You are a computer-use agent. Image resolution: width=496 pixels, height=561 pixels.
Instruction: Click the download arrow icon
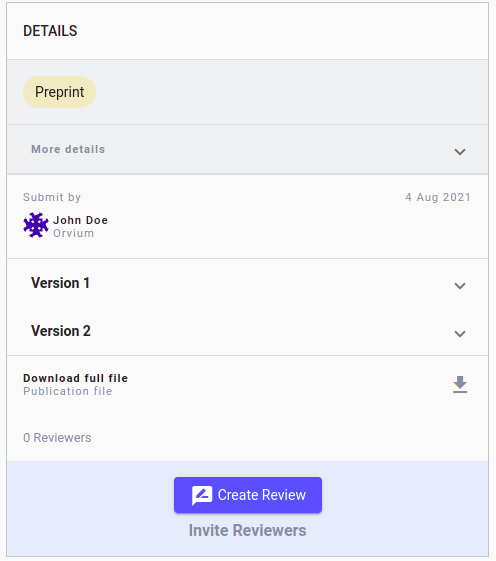pyautogui.click(x=460, y=385)
